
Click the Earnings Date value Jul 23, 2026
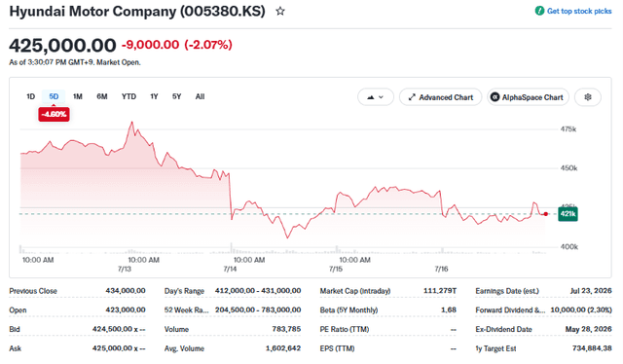pyautogui.click(x=591, y=291)
